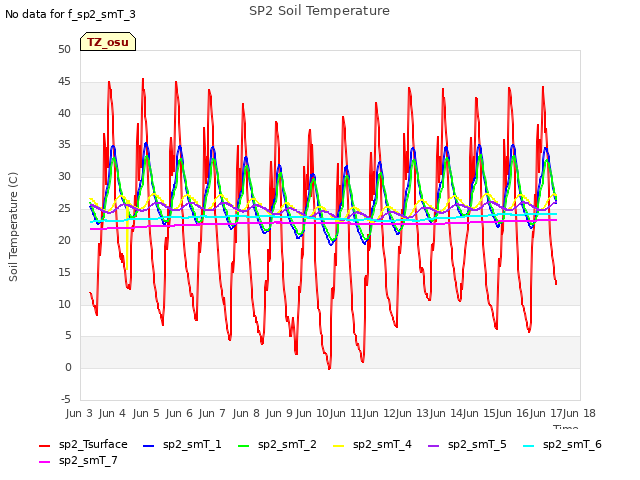Toggle sp2_smT_1 series in legend
640x480 pixels.
click(x=182, y=444)
